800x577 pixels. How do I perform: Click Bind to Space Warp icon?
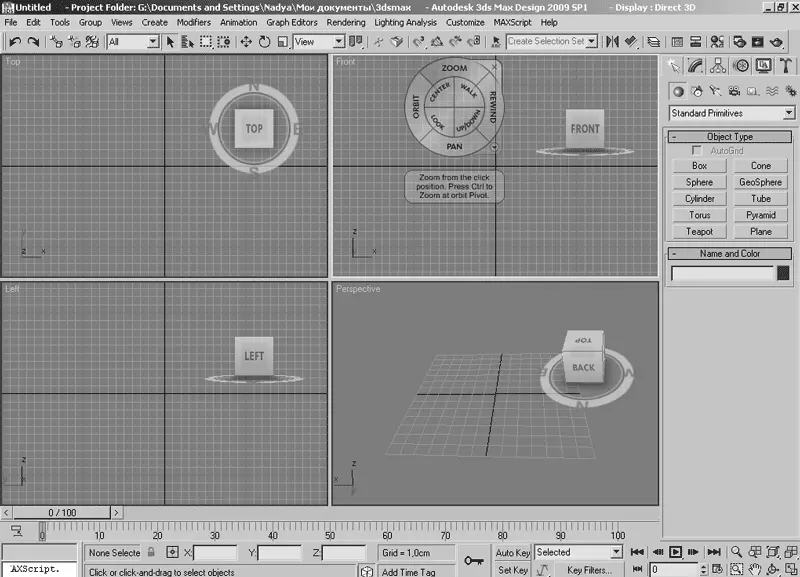(x=92, y=42)
